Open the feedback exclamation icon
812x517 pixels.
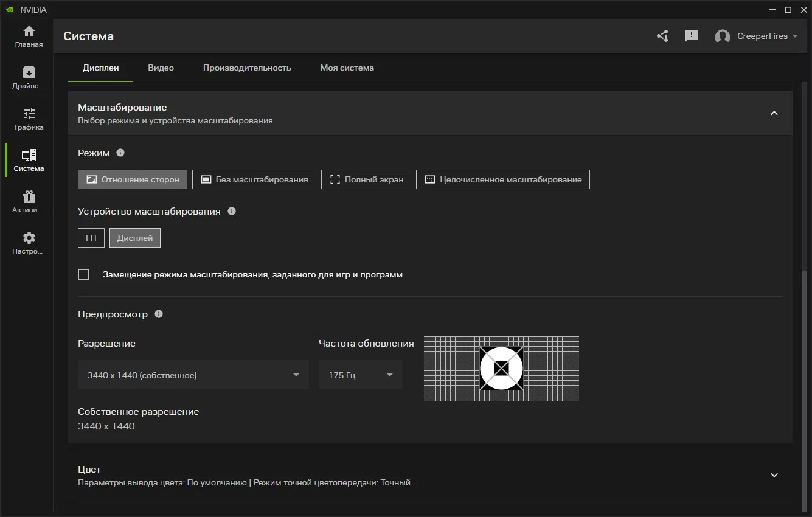pyautogui.click(x=692, y=36)
